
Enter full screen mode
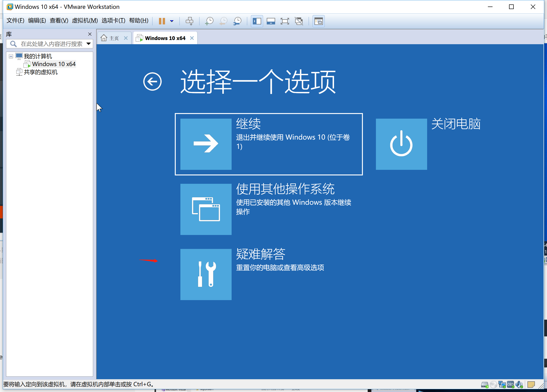[285, 21]
